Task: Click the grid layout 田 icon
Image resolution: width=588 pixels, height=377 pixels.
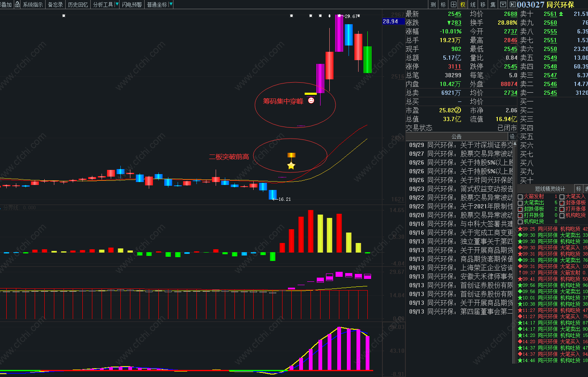Action: click(x=453, y=5)
